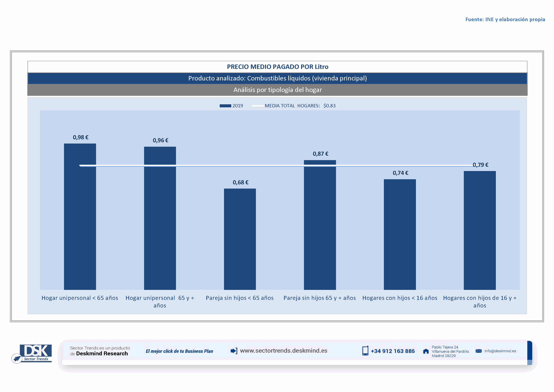Image resolution: width=554 pixels, height=392 pixels.
Task: Click phone number +34 912 163 886
Action: click(393, 351)
